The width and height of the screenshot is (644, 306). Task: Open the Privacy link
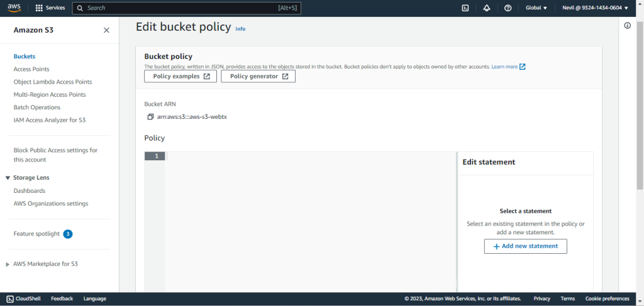point(541,298)
